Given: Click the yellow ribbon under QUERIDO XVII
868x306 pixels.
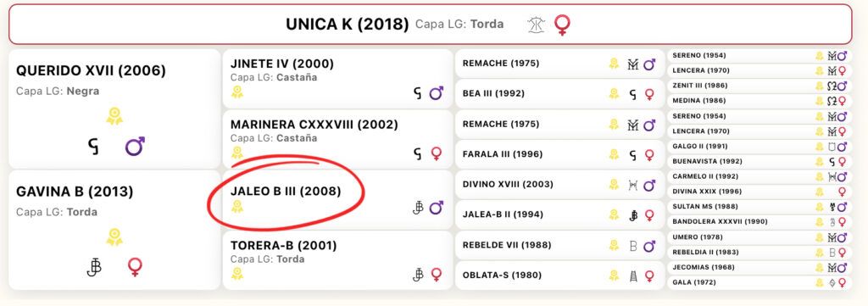Looking at the screenshot, I should point(114,116).
